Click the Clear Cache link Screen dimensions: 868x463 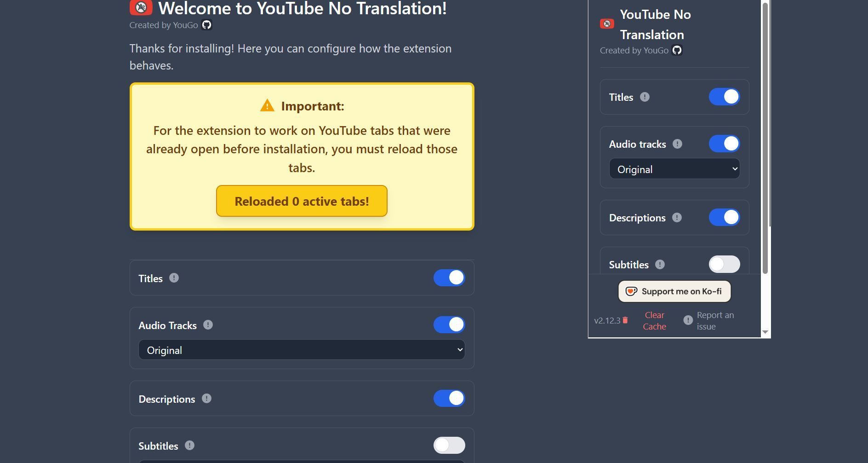654,321
